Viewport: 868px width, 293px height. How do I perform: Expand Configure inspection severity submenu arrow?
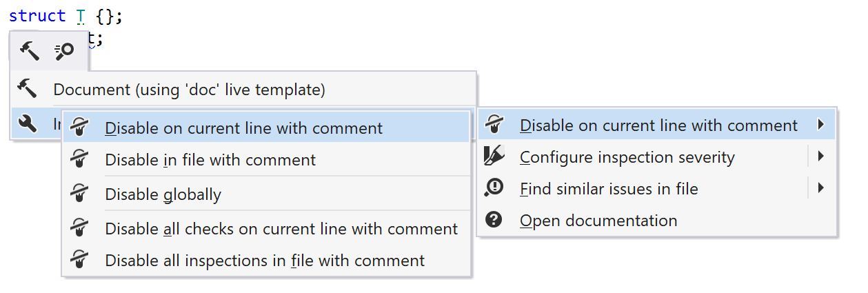pos(820,156)
